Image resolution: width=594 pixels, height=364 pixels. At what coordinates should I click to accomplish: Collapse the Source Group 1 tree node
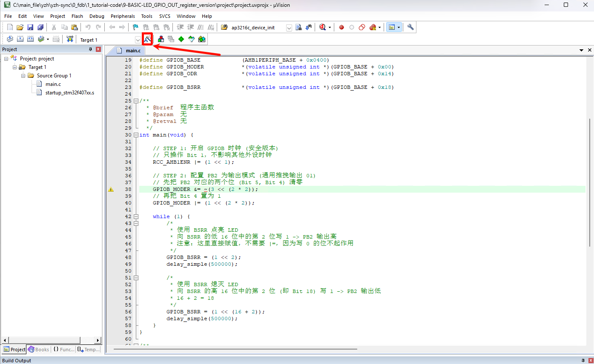pos(23,76)
